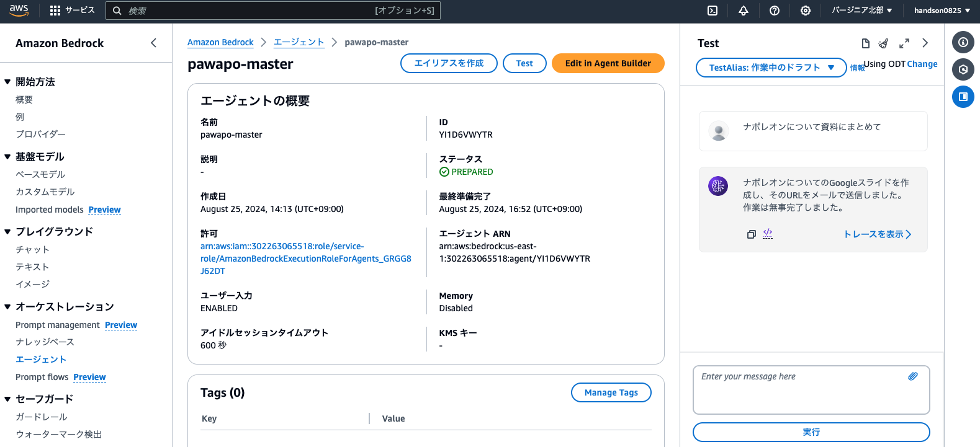
Task: Start a new test session document icon
Action: point(866,43)
